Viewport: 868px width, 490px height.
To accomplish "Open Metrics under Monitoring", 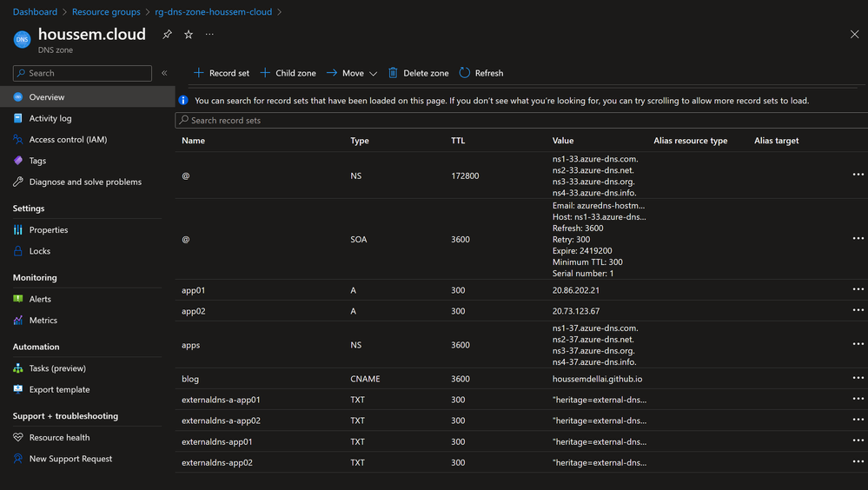I will 43,320.
